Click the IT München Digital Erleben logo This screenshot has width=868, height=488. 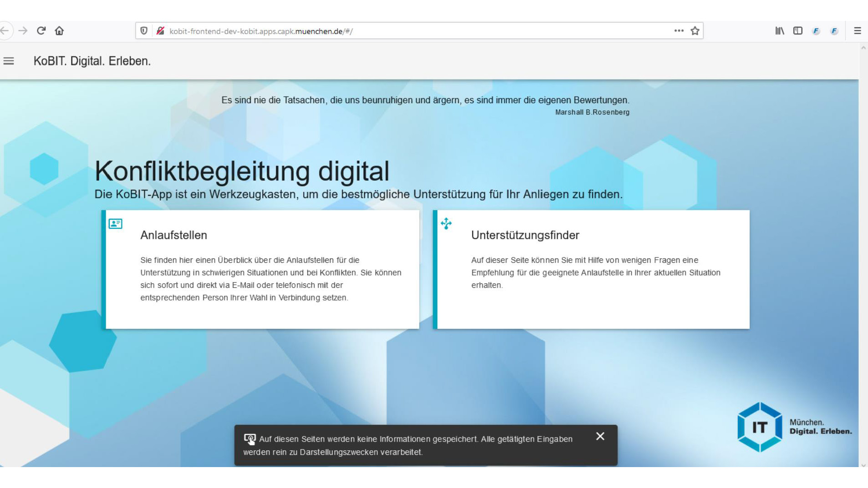pos(794,427)
